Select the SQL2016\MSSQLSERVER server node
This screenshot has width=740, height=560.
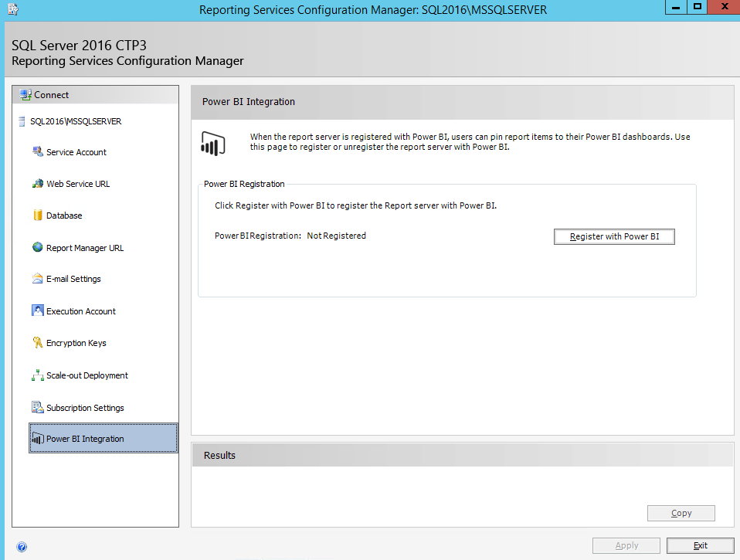click(x=75, y=121)
